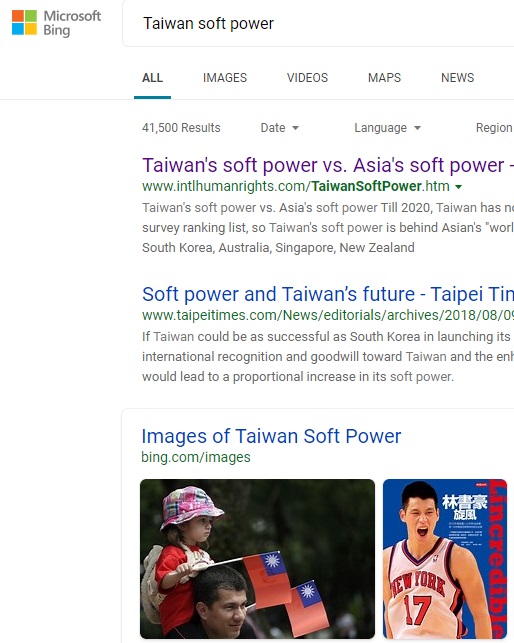The width and height of the screenshot is (514, 643).
Task: Open the NEWS tab
Action: (457, 78)
